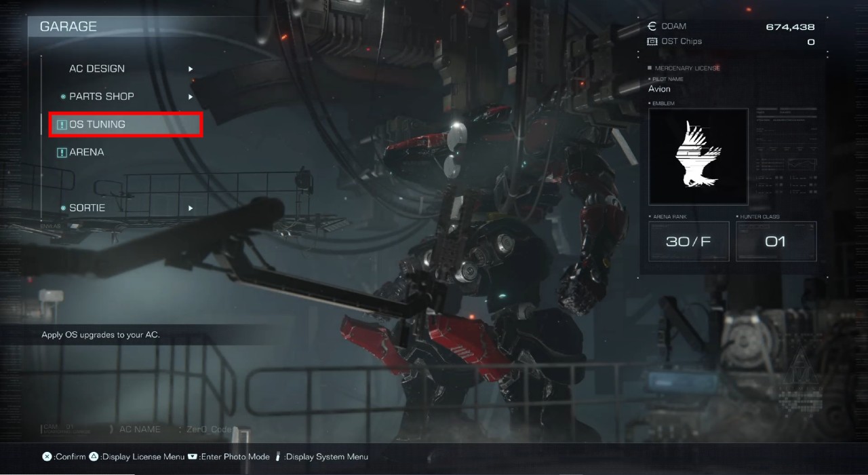Click the triangle Display License Menu prompt
Viewport: 868px width, 475px height.
point(94,457)
